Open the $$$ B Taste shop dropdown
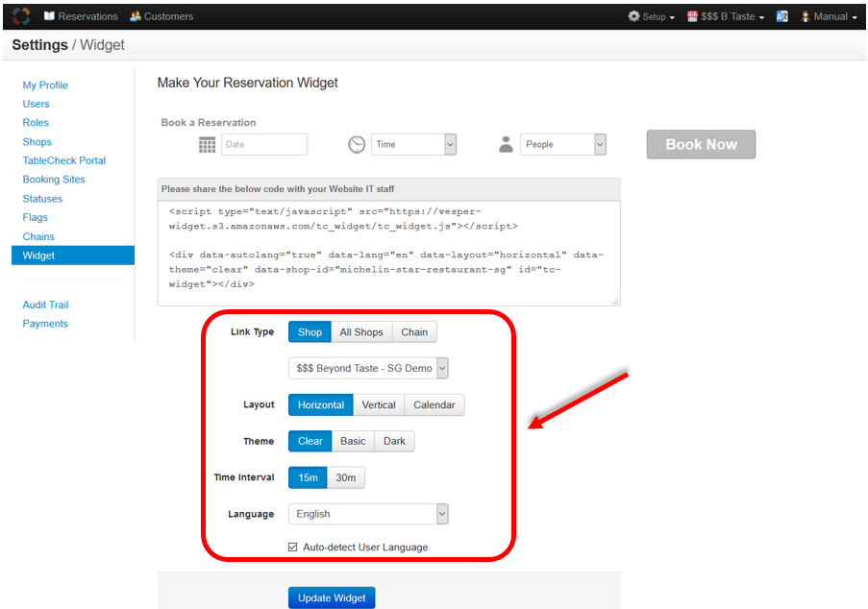Image resolution: width=868 pixels, height=609 pixels. click(726, 16)
